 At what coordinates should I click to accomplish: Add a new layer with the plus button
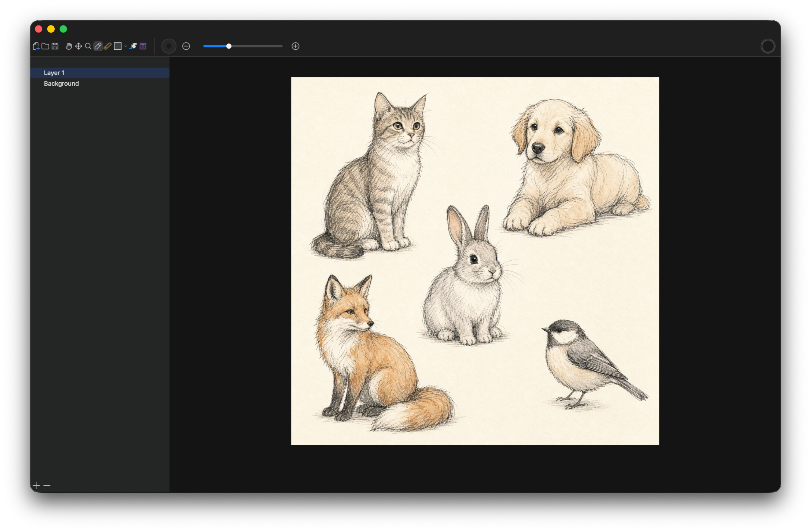pyautogui.click(x=36, y=485)
